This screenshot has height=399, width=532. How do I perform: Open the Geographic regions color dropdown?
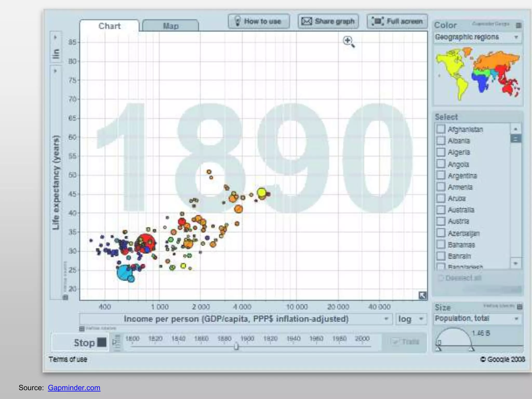click(x=477, y=37)
